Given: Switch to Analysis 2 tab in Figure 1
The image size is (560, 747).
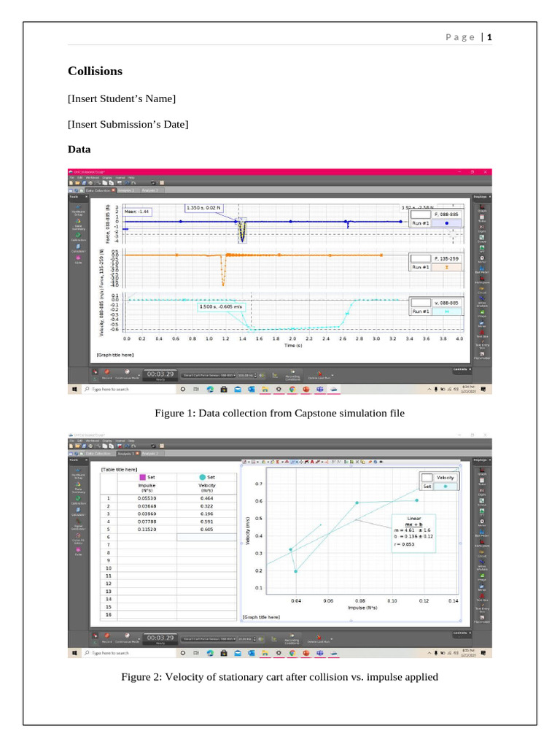Looking at the screenshot, I should click(153, 190).
